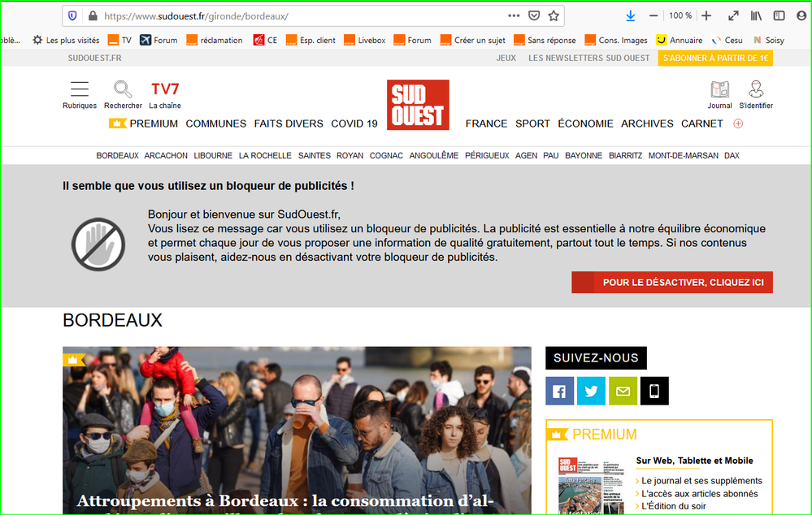Screen dimensions: 812x515
Task: Open the Sans réponse bookmark
Action: pyautogui.click(x=545, y=40)
